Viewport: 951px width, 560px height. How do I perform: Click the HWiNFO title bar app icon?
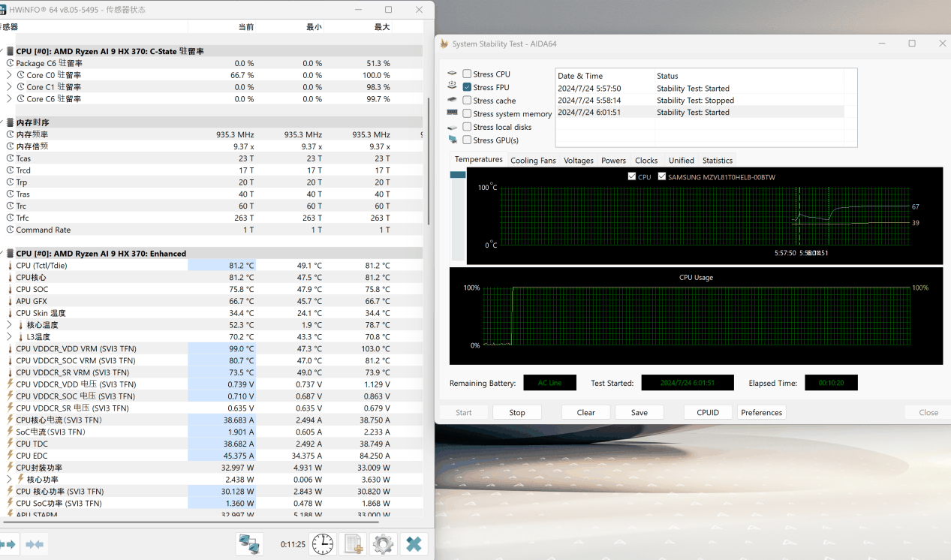(x=4, y=10)
